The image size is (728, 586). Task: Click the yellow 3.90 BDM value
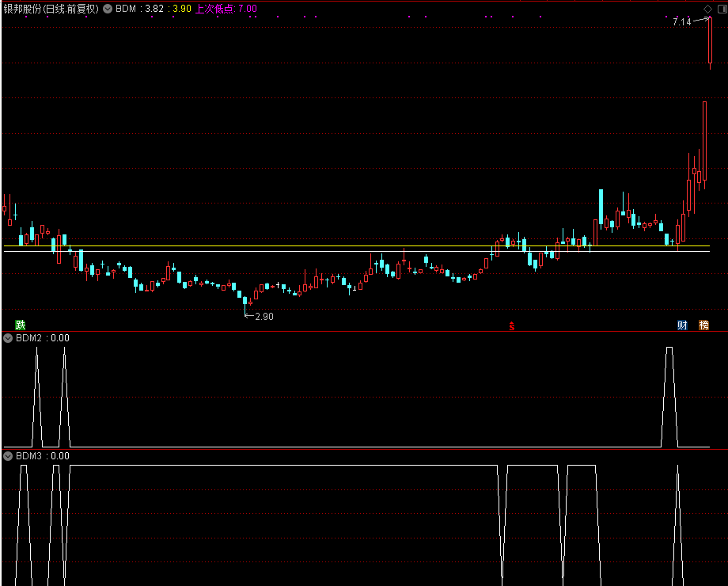click(181, 10)
